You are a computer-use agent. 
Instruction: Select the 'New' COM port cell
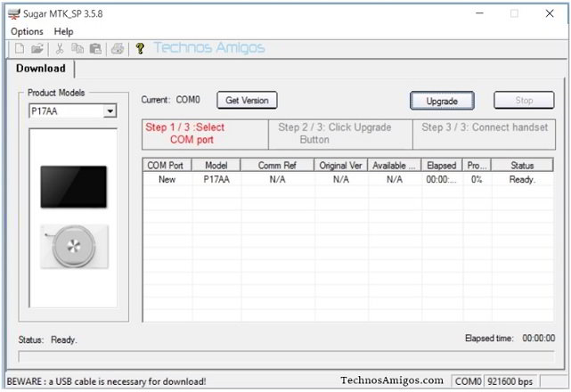tap(167, 179)
